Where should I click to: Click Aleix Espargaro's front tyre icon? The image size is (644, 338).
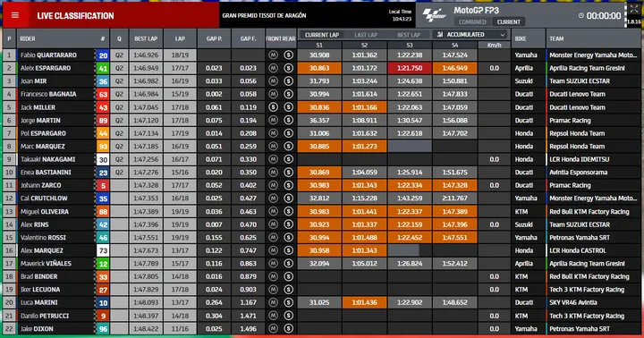(273, 68)
